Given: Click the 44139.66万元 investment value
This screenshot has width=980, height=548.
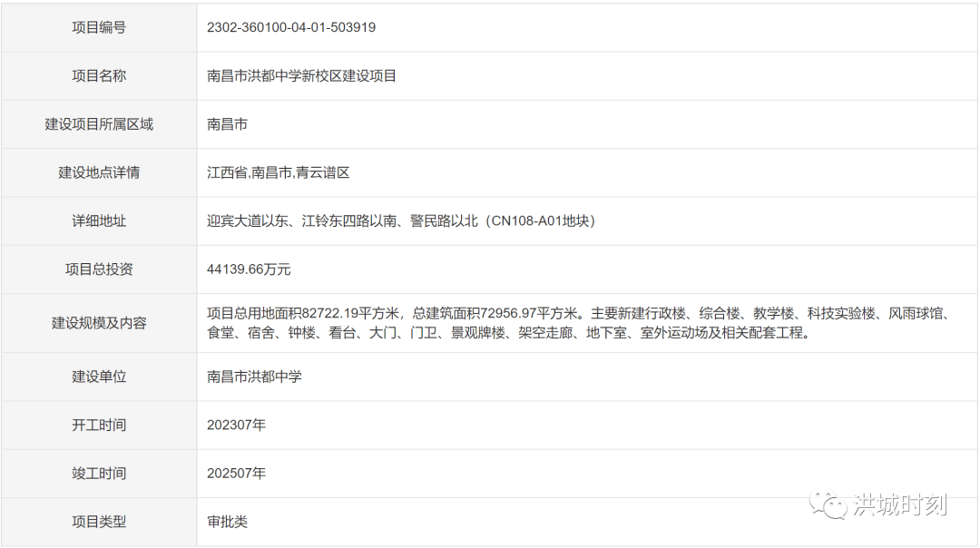Looking at the screenshot, I should [249, 269].
